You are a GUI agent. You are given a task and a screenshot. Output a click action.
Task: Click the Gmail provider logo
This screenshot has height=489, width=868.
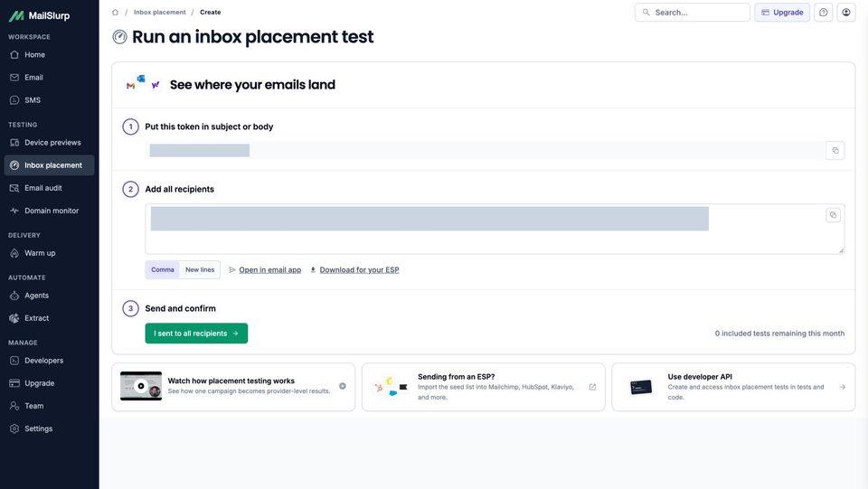coord(130,86)
